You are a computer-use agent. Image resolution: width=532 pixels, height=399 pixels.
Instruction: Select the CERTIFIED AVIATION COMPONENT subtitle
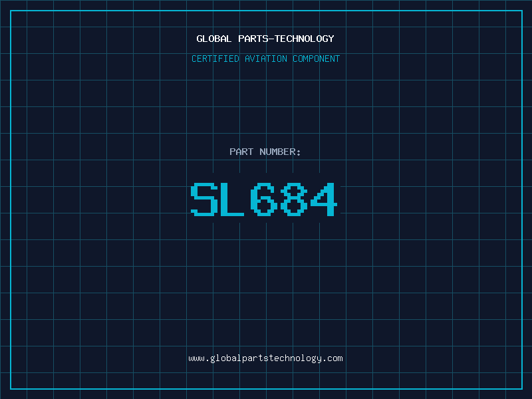265,59
